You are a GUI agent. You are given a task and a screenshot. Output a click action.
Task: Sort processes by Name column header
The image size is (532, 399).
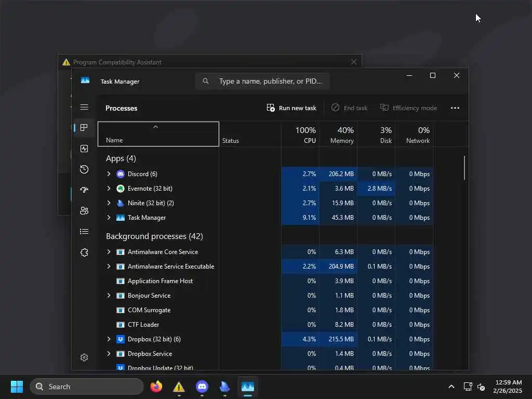click(158, 134)
